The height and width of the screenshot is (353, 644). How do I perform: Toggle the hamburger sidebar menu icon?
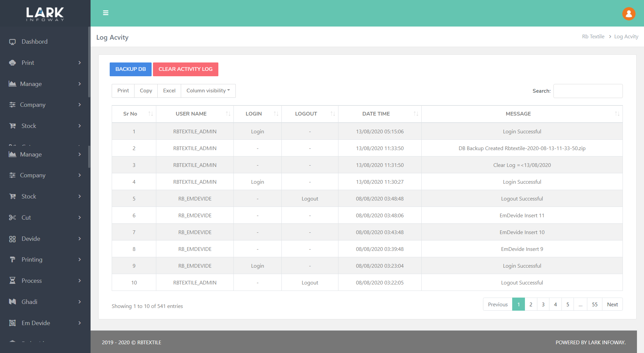[106, 13]
